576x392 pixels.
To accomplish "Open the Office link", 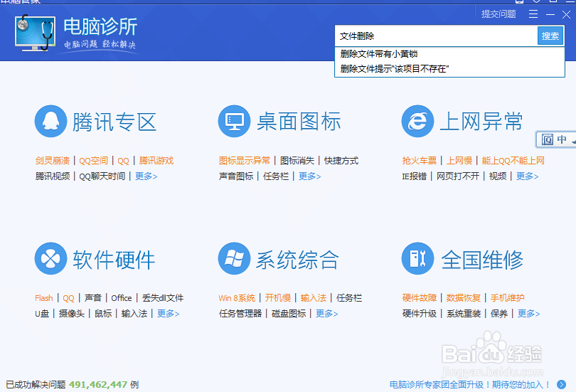I will 122,298.
